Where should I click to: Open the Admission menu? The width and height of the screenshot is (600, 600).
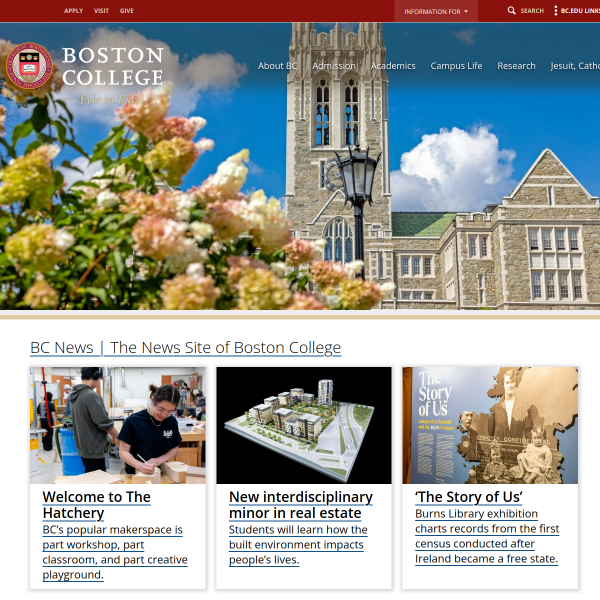[x=334, y=66]
